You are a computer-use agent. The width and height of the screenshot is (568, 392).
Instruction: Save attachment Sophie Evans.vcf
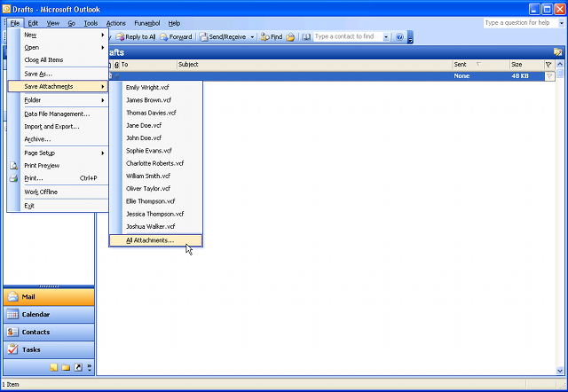(x=156, y=151)
